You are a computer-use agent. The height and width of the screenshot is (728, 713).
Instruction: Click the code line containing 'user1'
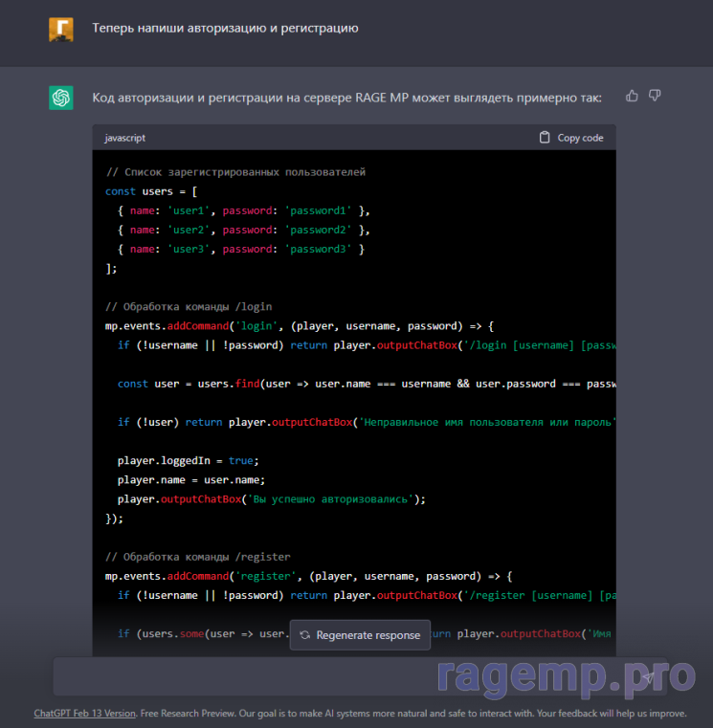point(243,210)
